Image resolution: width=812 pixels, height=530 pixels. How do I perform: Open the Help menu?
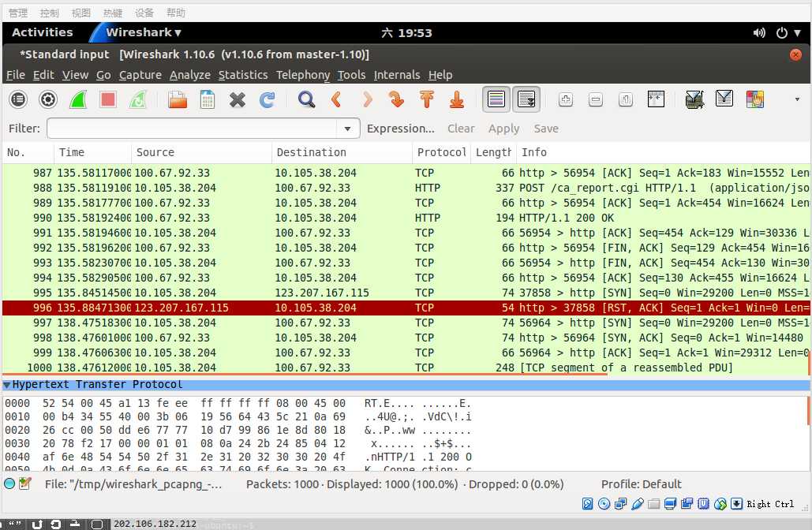pos(440,75)
